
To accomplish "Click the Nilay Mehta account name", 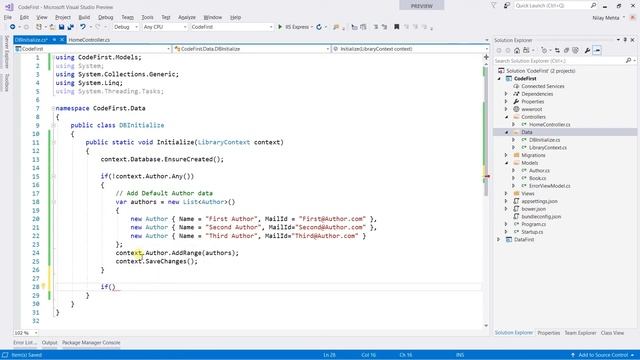I will 606,18.
